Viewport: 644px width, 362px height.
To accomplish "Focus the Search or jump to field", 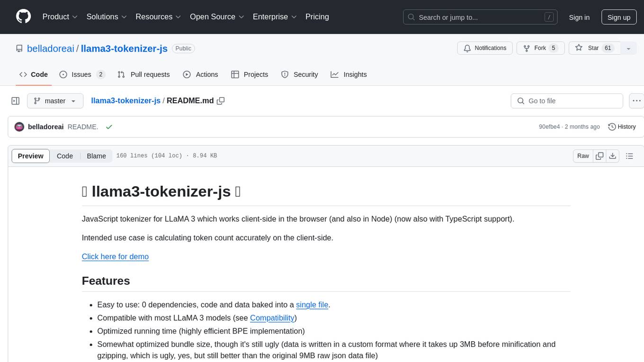I will pos(480,18).
